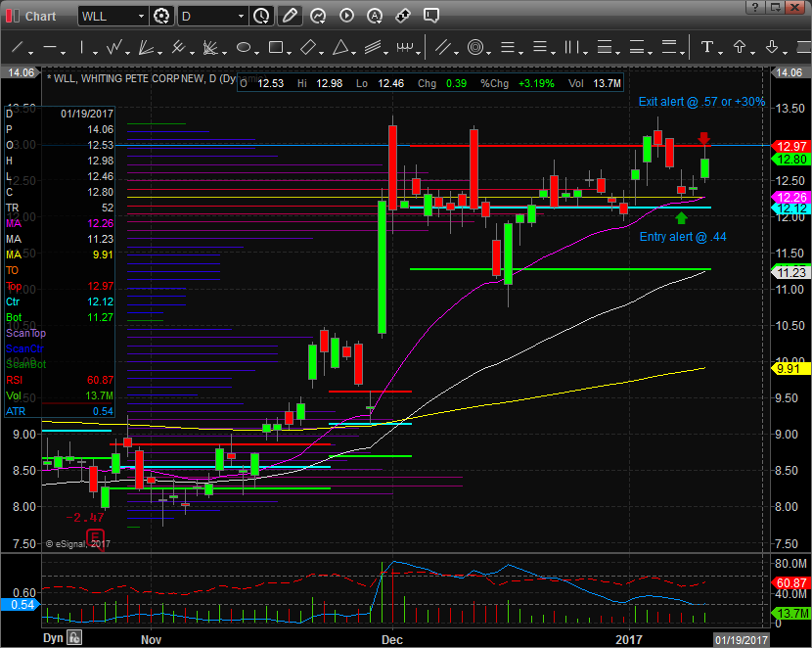This screenshot has height=648, width=812.
Task: Open the studies indicator menu
Action: pos(318,16)
